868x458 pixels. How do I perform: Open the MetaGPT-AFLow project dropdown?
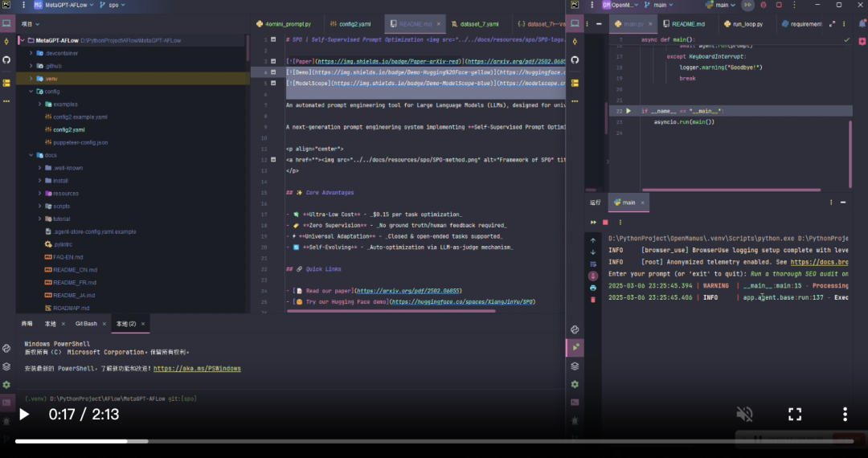tap(63, 5)
